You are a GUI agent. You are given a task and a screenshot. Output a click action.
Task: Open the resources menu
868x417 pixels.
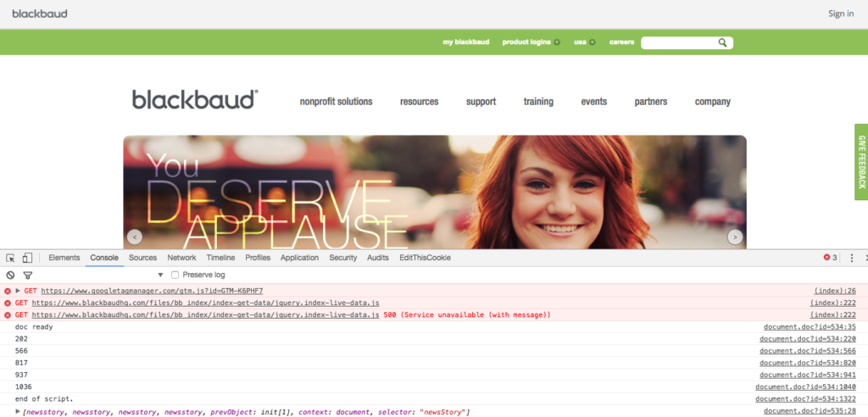[x=419, y=102]
